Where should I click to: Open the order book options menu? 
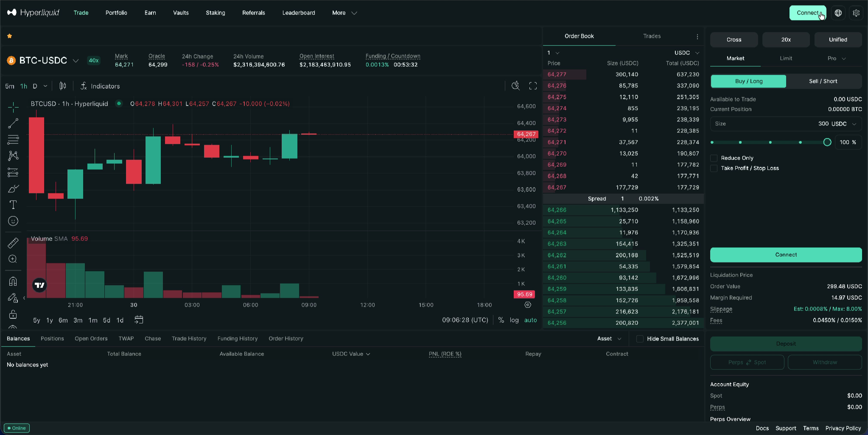(x=697, y=36)
